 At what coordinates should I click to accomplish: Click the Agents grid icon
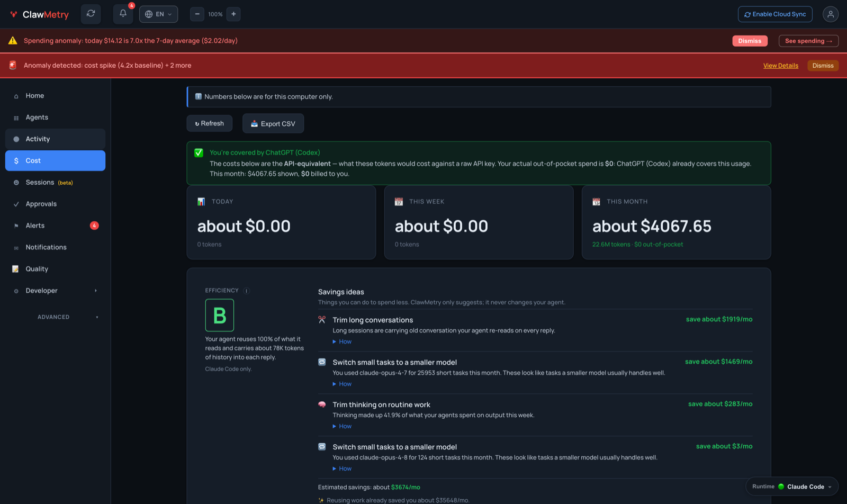pyautogui.click(x=16, y=118)
